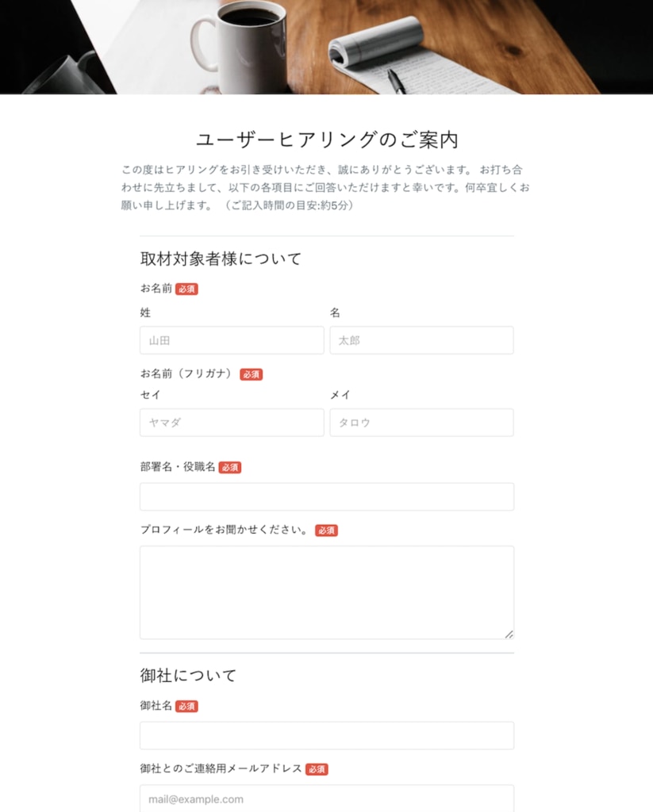Click the 必須 badge next to お名前
Screen dimensions: 653x812
(186, 289)
